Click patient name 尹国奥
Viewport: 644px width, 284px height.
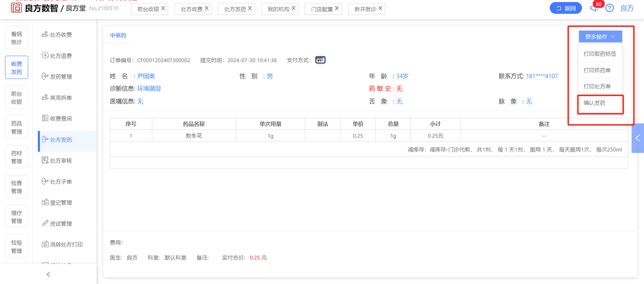point(146,76)
